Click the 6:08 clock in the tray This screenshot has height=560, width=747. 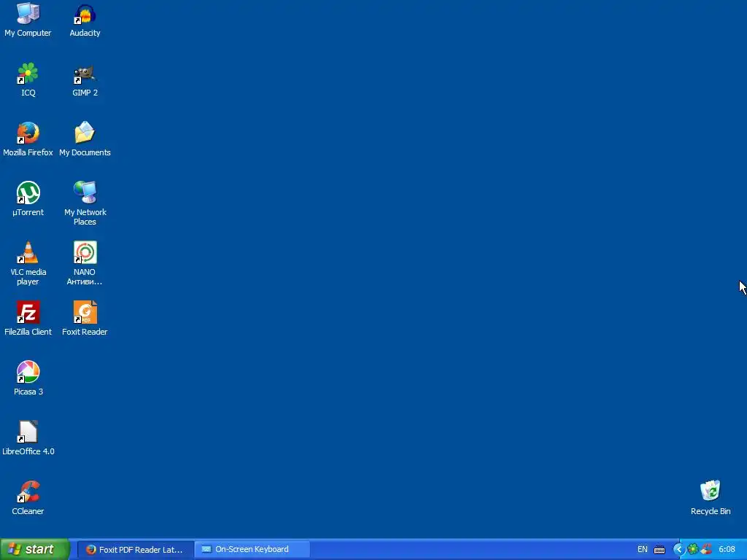pyautogui.click(x=727, y=550)
